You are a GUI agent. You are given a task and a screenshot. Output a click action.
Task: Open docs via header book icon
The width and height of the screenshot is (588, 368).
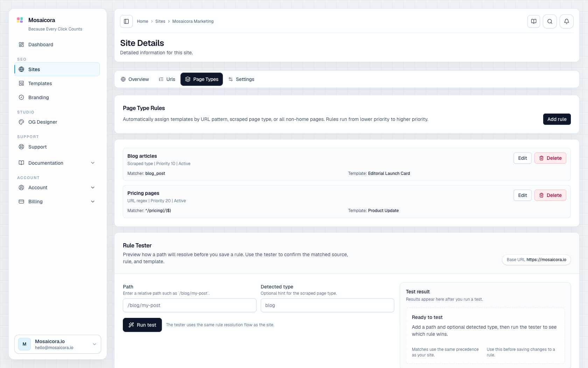534,21
